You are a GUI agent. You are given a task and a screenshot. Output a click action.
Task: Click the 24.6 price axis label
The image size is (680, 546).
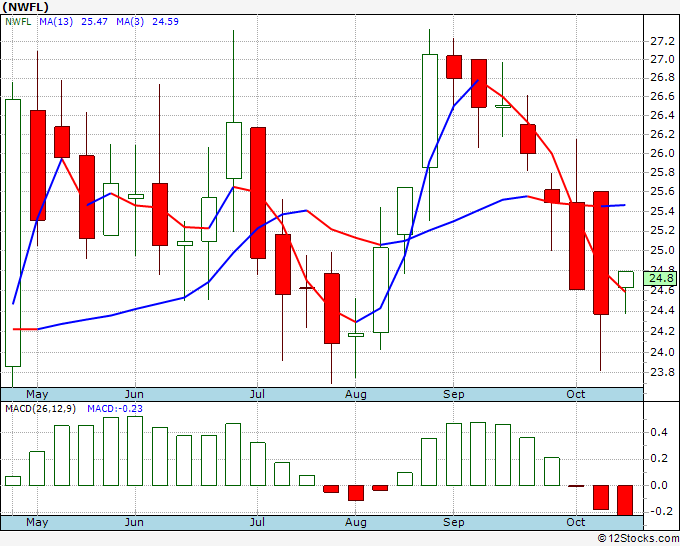[x=662, y=290]
